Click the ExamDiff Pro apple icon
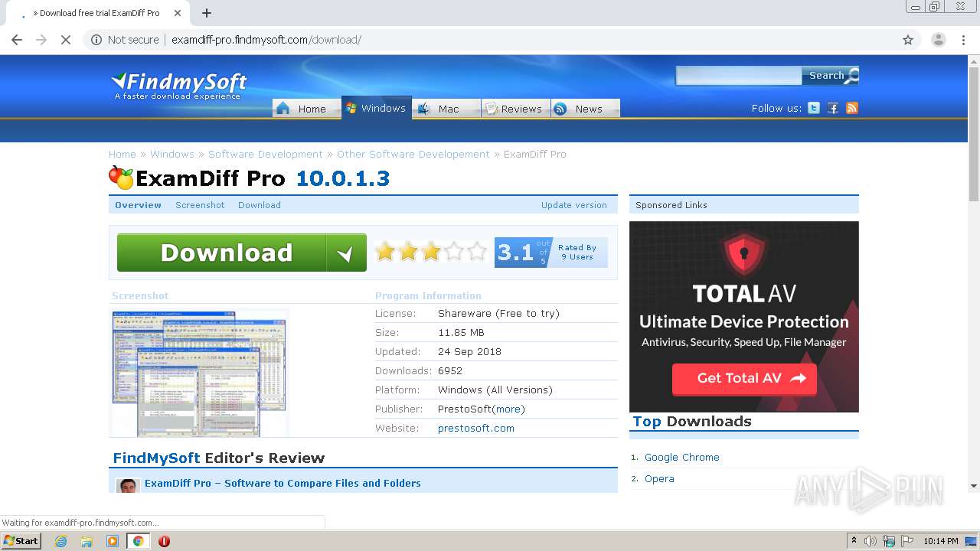Screen dimensions: 980x551 click(x=121, y=178)
